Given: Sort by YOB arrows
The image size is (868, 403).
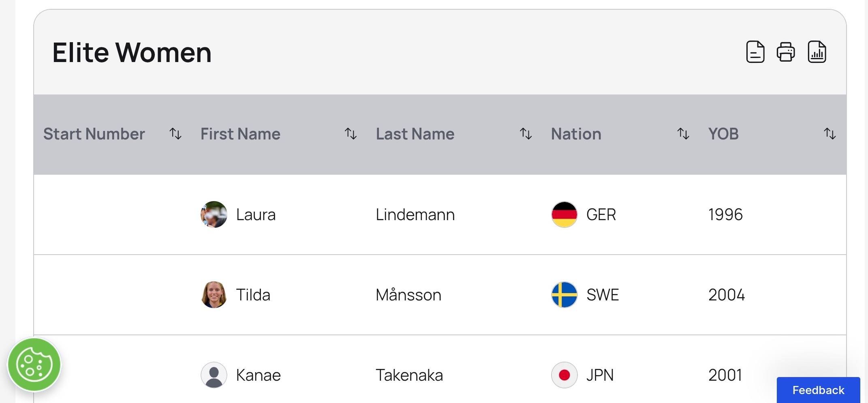Looking at the screenshot, I should [x=830, y=134].
